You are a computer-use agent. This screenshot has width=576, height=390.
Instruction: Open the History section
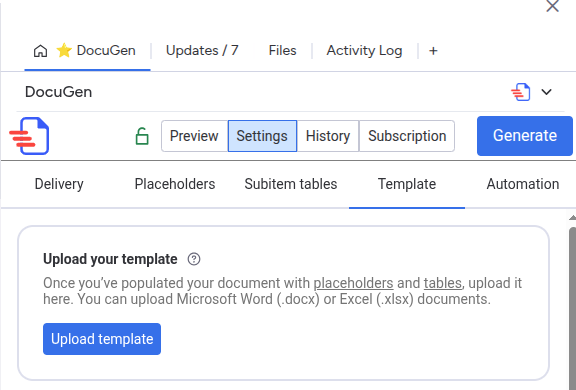coord(328,136)
